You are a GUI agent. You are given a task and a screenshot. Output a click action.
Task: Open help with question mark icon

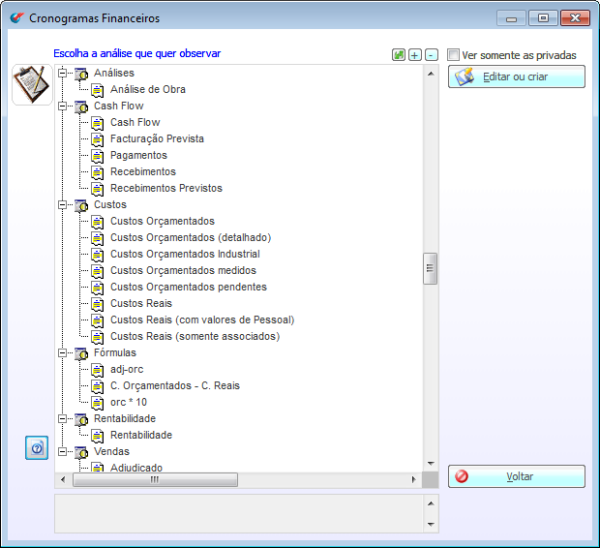click(37, 447)
